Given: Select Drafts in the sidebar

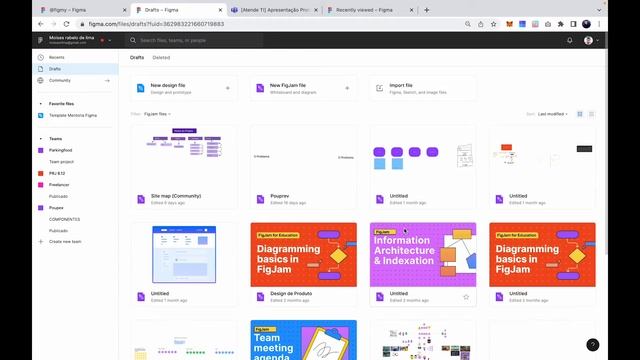Looking at the screenshot, I should click(75, 69).
